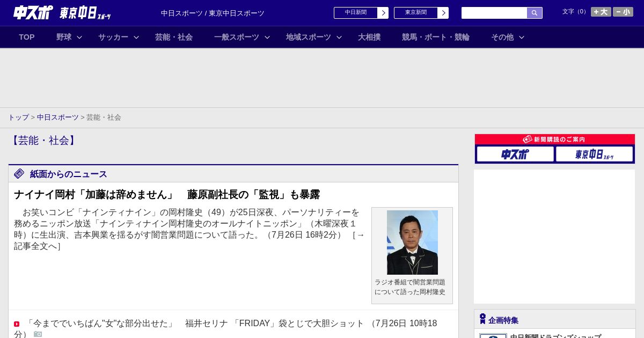Expand the 地域スポーツ dropdown chevron
644x338 pixels.
[x=339, y=37]
